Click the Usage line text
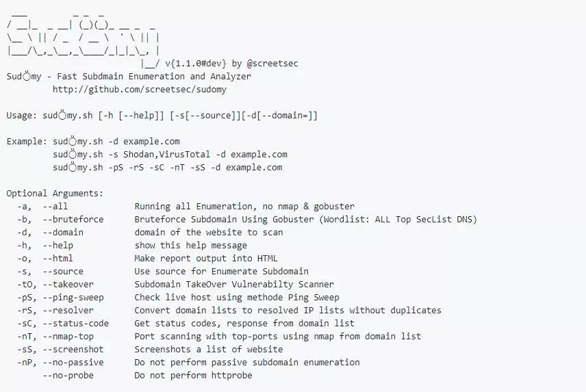Screen dimensions: 586x392 point(162,116)
